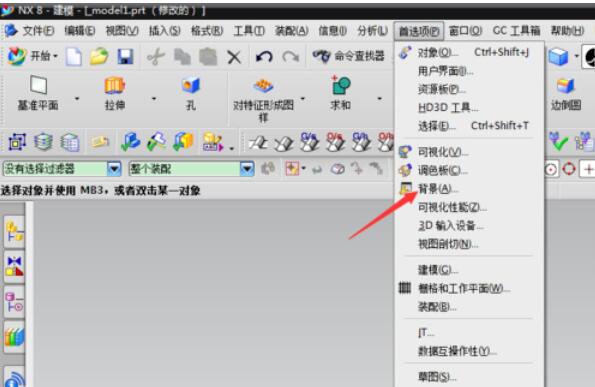Close the 首选项(P) menu header
The width and height of the screenshot is (595, 387).
pos(419,31)
